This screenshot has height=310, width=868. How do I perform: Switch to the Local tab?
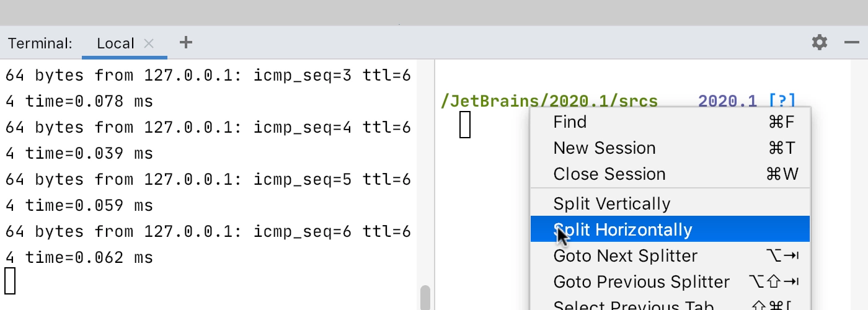(x=115, y=43)
